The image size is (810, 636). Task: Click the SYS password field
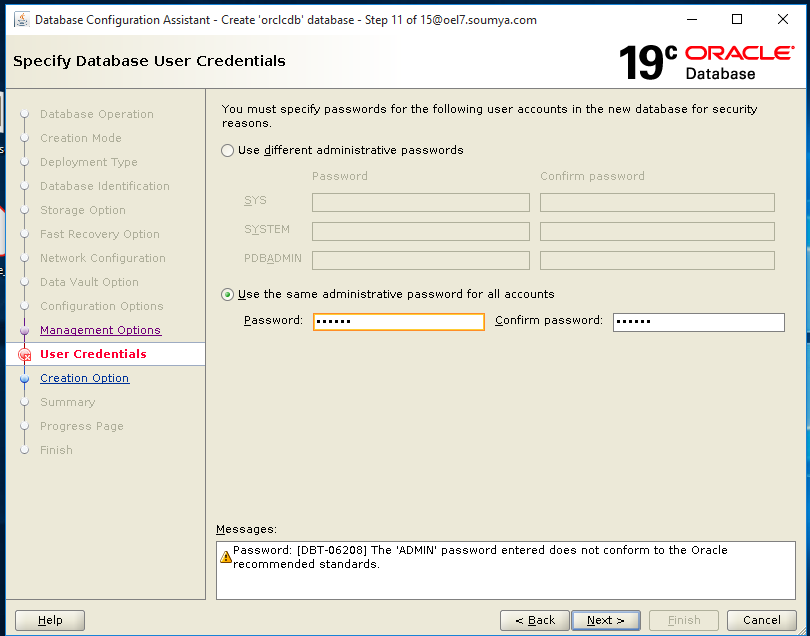[420, 203]
